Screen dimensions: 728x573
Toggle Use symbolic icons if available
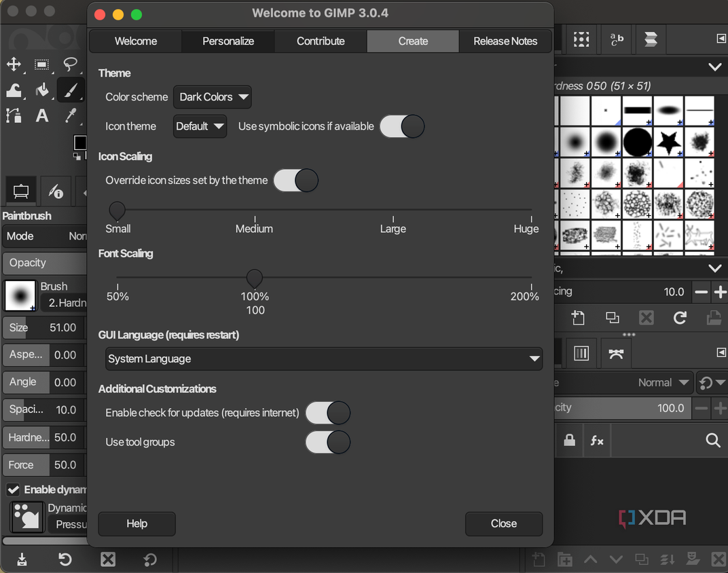402,126
